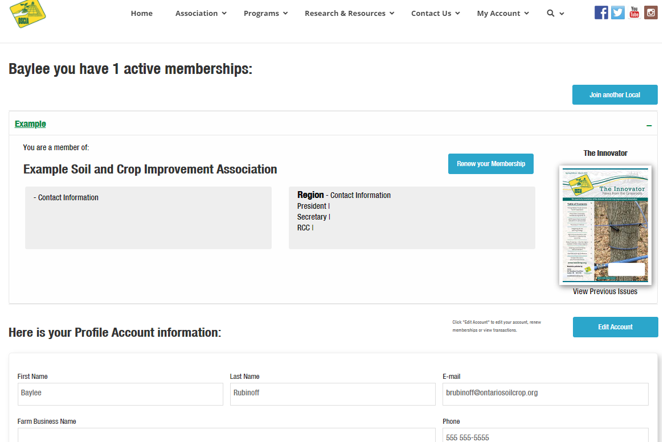This screenshot has height=443, width=662.
Task: Follow the View Previous Issues link
Action: point(605,292)
